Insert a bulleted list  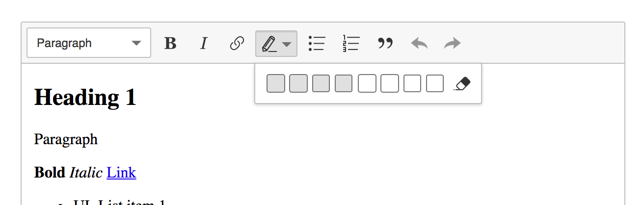pyautogui.click(x=317, y=43)
